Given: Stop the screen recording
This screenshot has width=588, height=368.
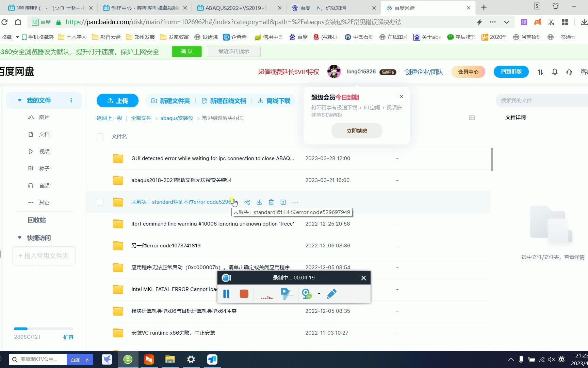Looking at the screenshot, I should pyautogui.click(x=244, y=294).
